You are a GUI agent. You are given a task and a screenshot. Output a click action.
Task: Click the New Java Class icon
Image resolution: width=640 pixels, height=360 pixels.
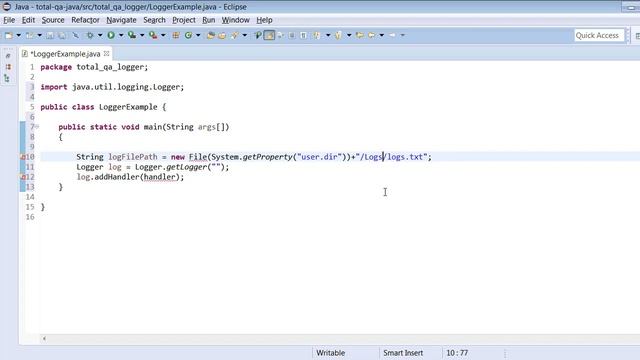click(188, 36)
